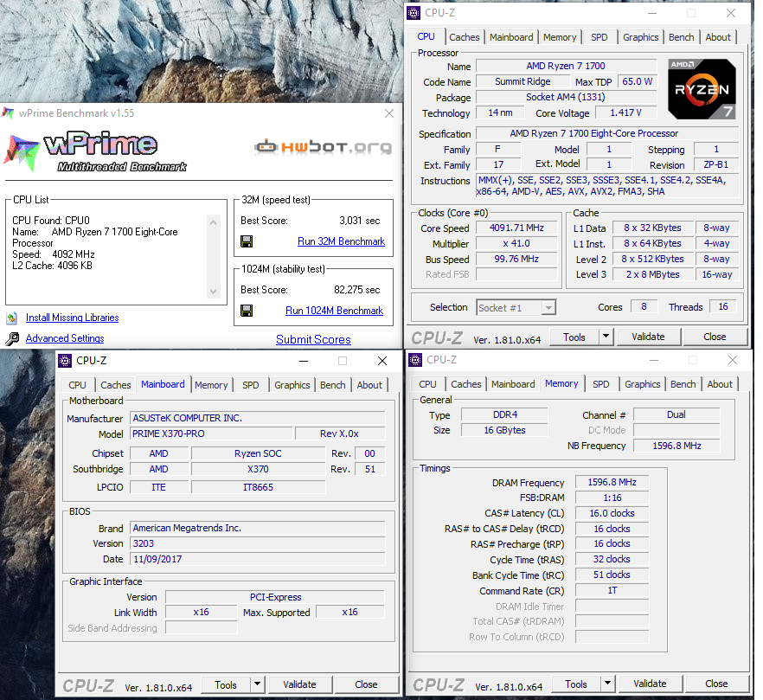Screen dimensions: 763x700
Task: Open Mainboard tab in CPU window
Action: point(511,37)
